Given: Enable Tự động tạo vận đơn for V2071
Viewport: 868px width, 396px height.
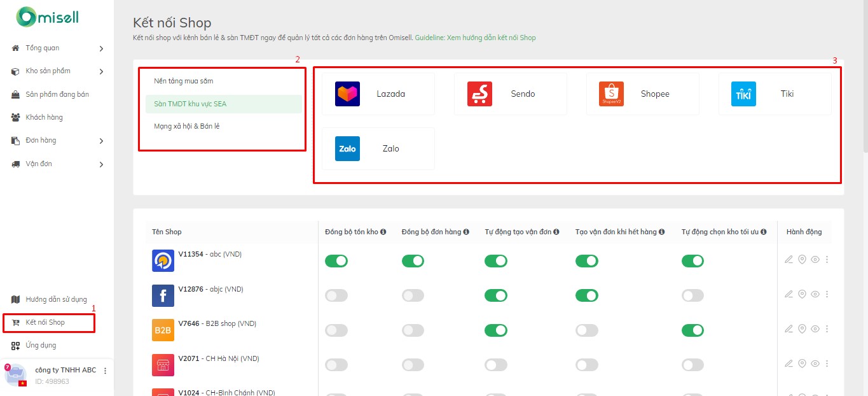Looking at the screenshot, I should point(496,365).
